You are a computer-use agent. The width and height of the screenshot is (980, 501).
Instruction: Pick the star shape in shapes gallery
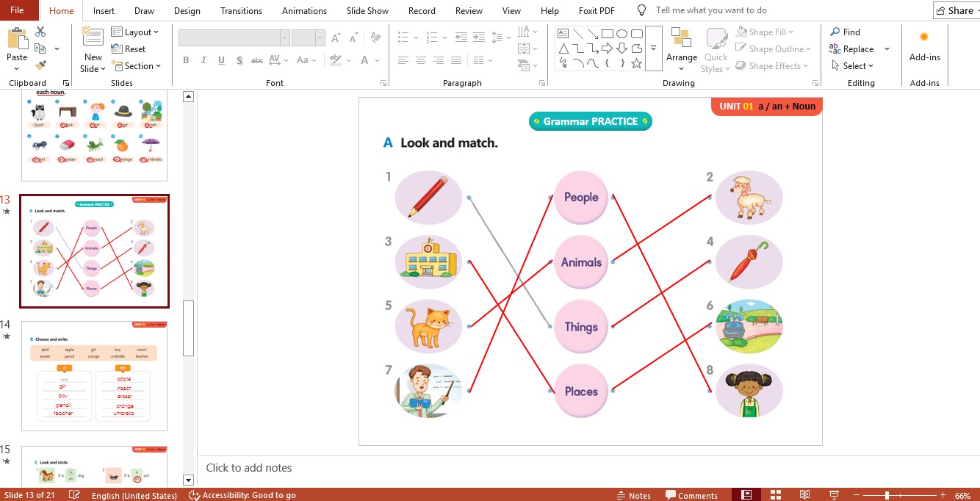tap(636, 64)
